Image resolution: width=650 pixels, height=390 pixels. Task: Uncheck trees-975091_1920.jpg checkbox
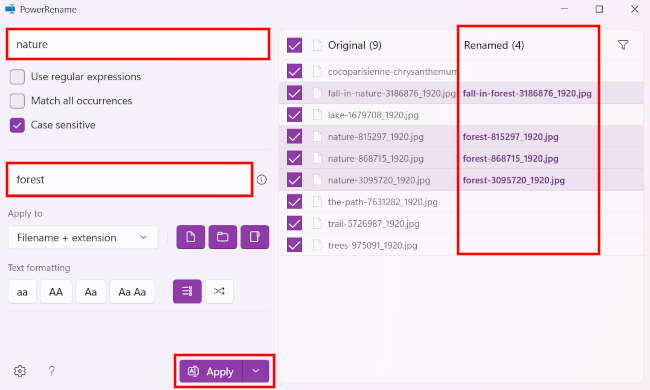click(x=294, y=245)
